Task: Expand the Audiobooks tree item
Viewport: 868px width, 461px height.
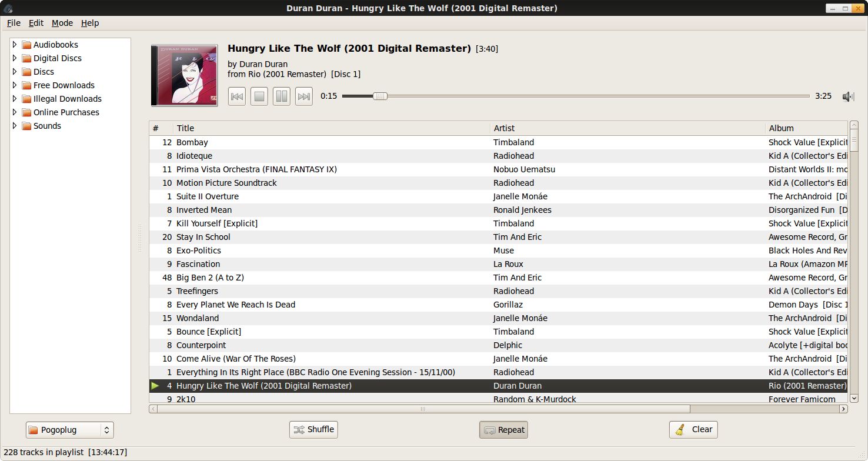Action: [x=15, y=44]
